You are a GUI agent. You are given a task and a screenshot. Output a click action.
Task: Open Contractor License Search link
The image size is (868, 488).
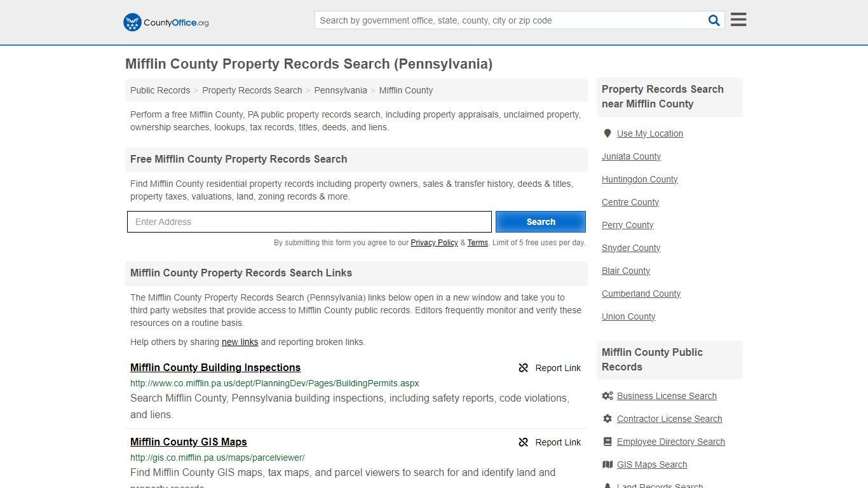[669, 419]
